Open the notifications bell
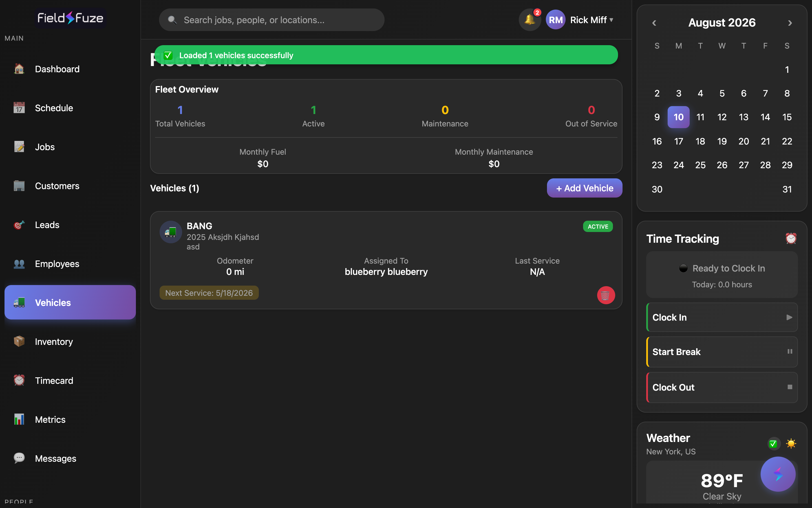 tap(530, 20)
